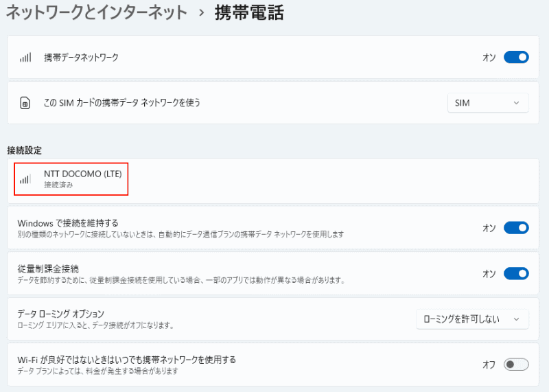Toggle Windows で接続を維持する switch
Image resolution: width=549 pixels, height=392 pixels.
click(516, 228)
